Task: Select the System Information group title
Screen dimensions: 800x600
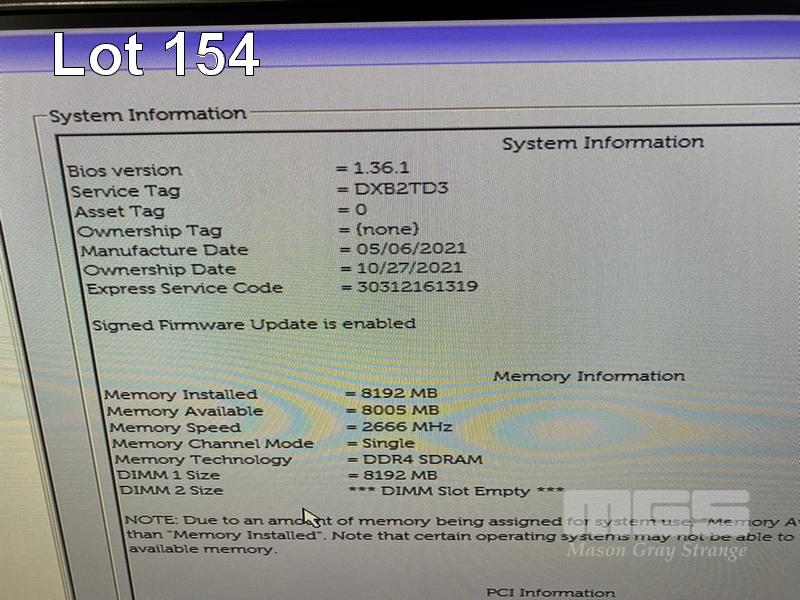Action: coord(147,115)
